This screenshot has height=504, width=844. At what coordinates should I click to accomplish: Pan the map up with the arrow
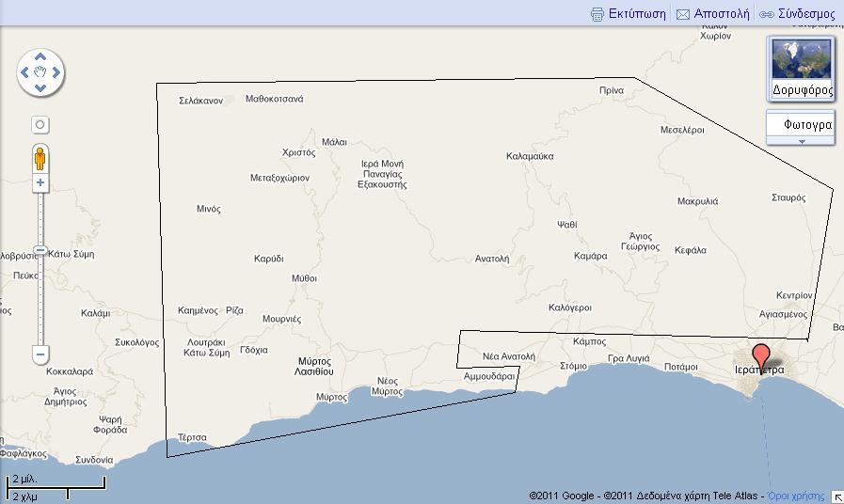click(40, 56)
